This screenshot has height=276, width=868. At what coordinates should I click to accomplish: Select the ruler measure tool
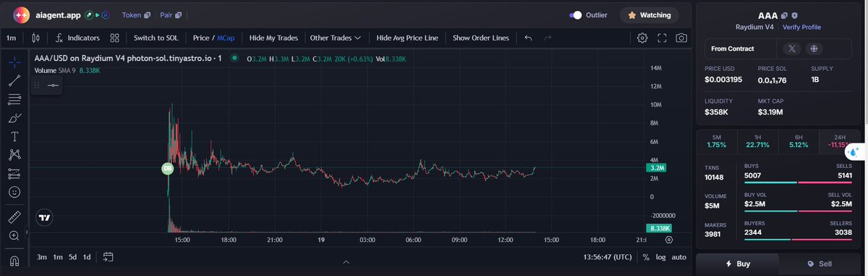[14, 217]
